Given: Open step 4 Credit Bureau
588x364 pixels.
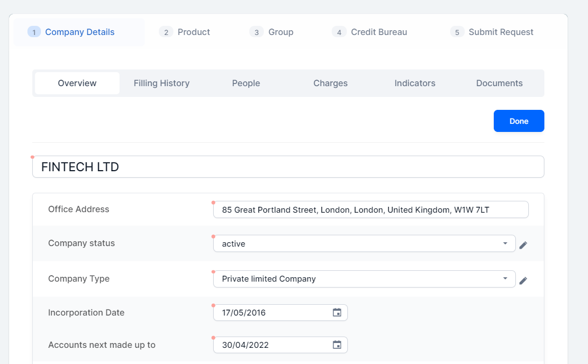Looking at the screenshot, I should point(370,32).
